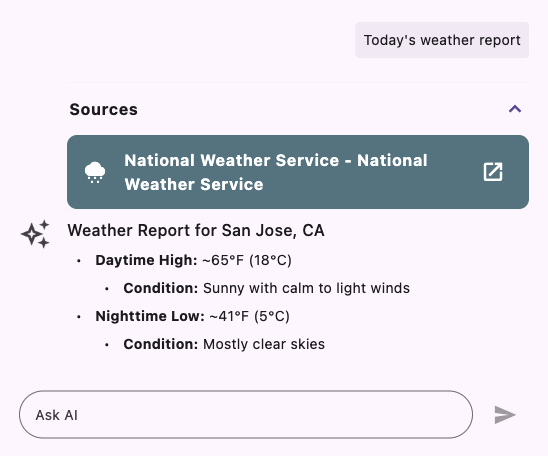Collapse the Sources section with the chevron
Image resolution: width=548 pixels, height=456 pixels.
(x=515, y=109)
